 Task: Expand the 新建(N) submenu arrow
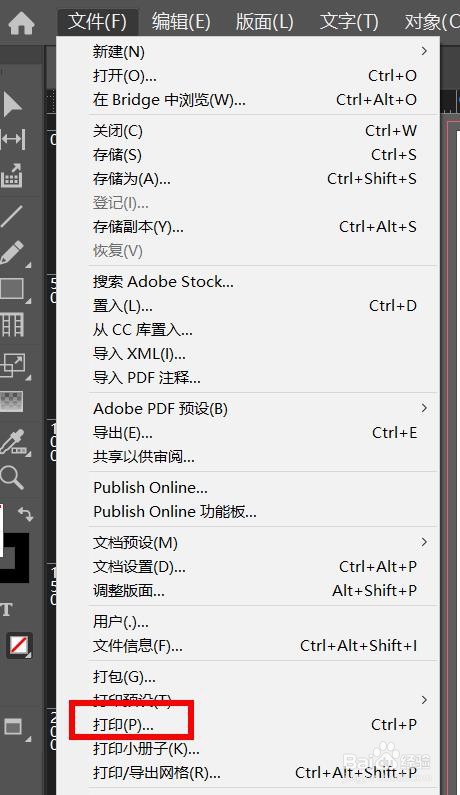(424, 51)
